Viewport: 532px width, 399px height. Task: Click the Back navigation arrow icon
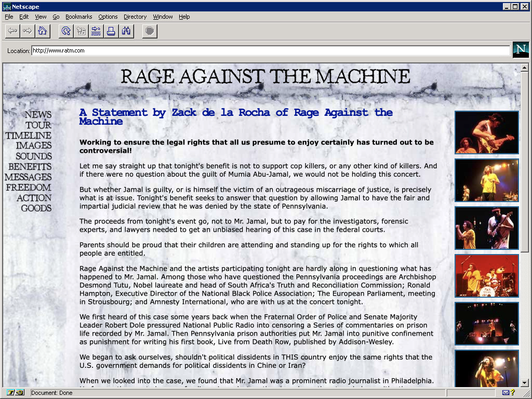point(12,31)
